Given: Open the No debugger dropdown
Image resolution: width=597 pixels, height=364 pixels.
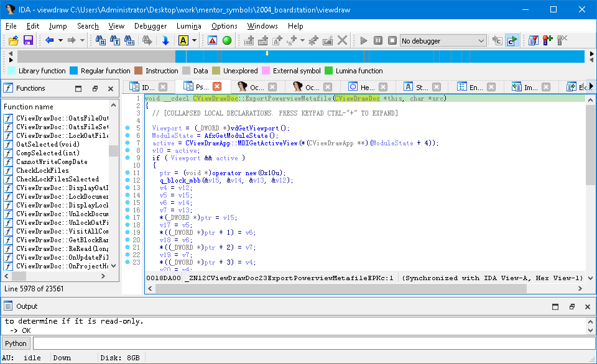Looking at the screenshot, I should pos(443,40).
